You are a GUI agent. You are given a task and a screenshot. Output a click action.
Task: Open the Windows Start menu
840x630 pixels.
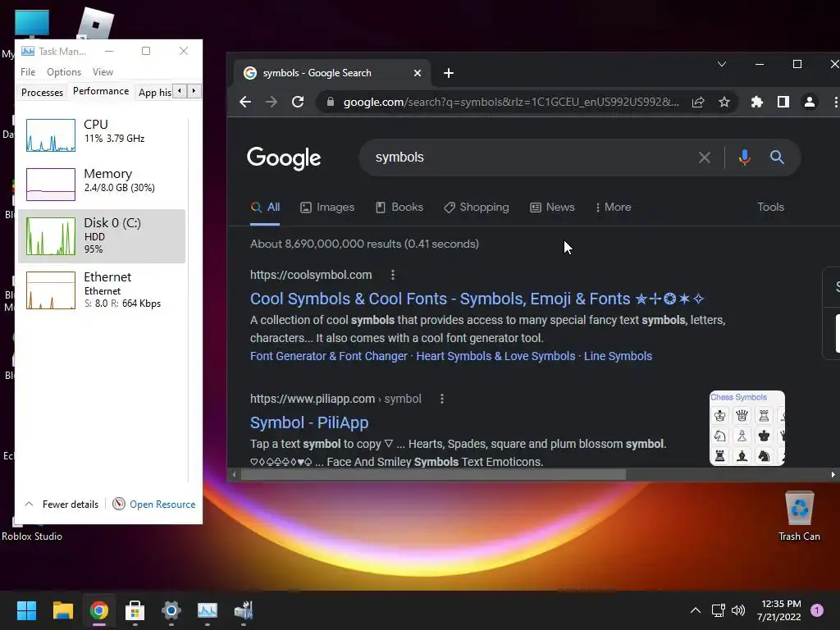point(26,610)
